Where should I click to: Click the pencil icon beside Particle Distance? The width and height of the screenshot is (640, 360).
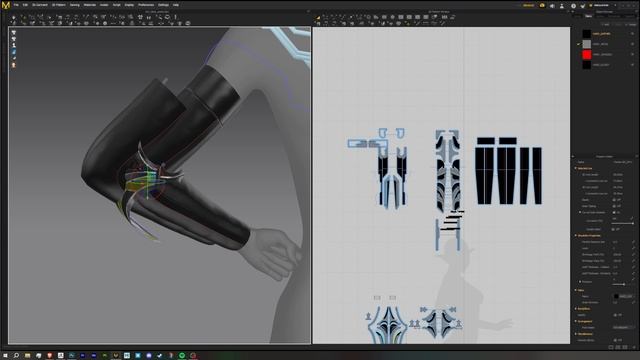(634, 242)
